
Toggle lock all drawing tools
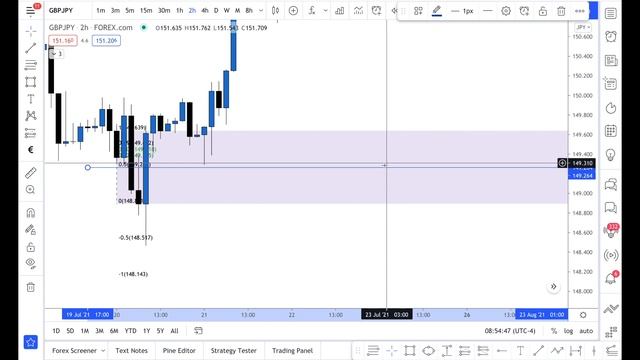point(31,247)
